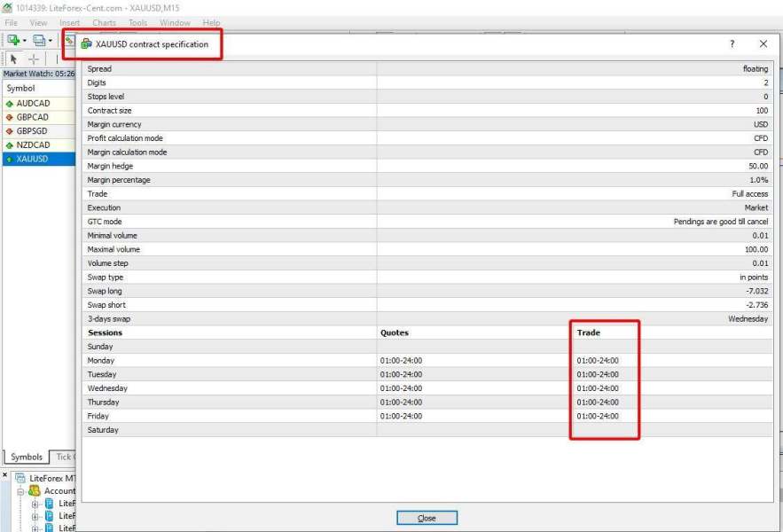
Task: Click the Accounts folder icon in Navigator
Action: (35, 491)
